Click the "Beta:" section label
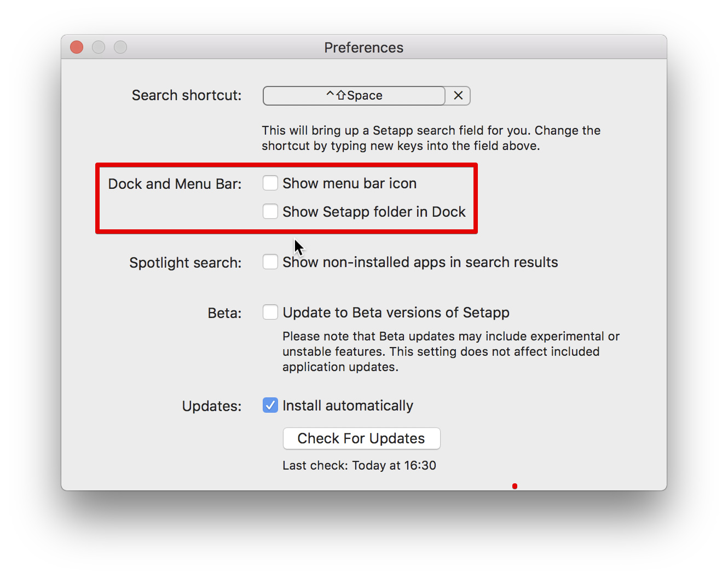The height and width of the screenshot is (578, 728). pyautogui.click(x=224, y=313)
